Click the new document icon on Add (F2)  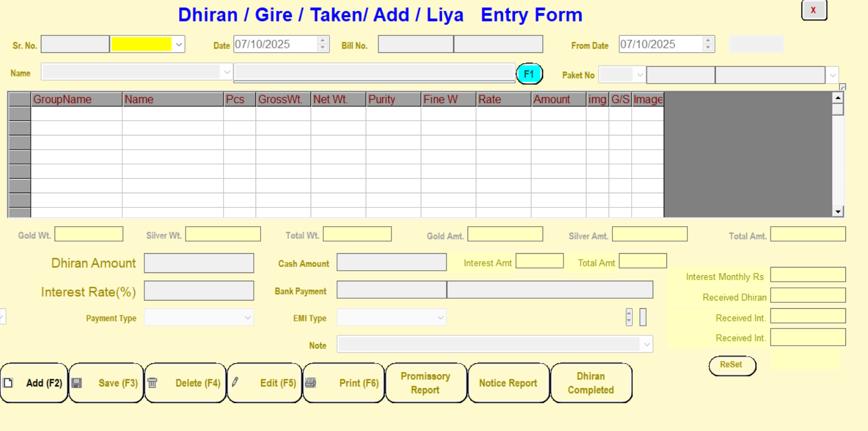[x=8, y=383]
